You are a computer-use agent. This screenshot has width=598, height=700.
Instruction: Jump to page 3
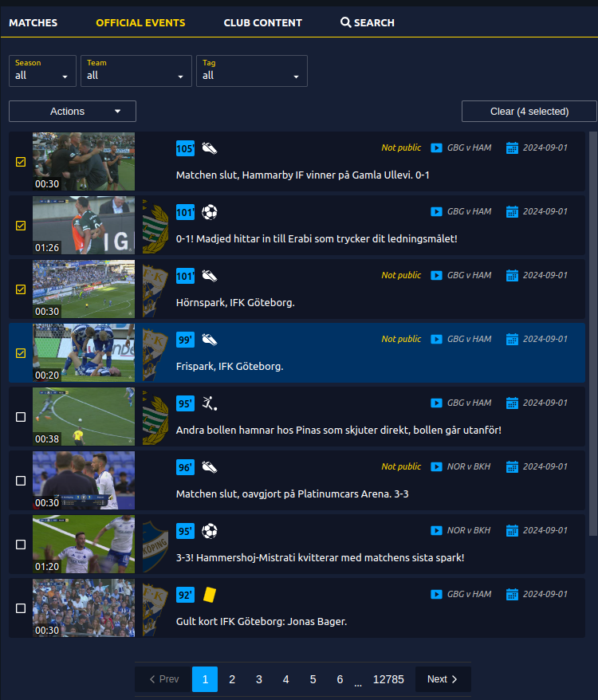point(259,679)
